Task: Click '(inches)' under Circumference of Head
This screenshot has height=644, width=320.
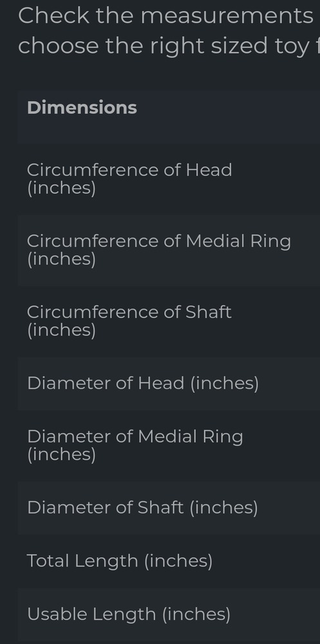Action: point(62,189)
